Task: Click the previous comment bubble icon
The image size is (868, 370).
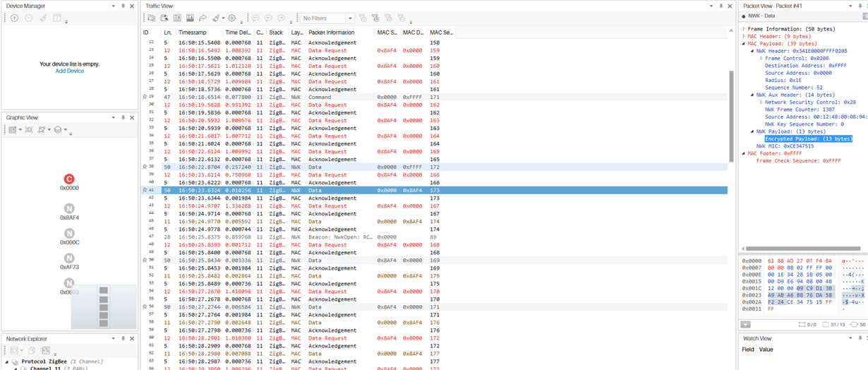Action: (x=268, y=18)
